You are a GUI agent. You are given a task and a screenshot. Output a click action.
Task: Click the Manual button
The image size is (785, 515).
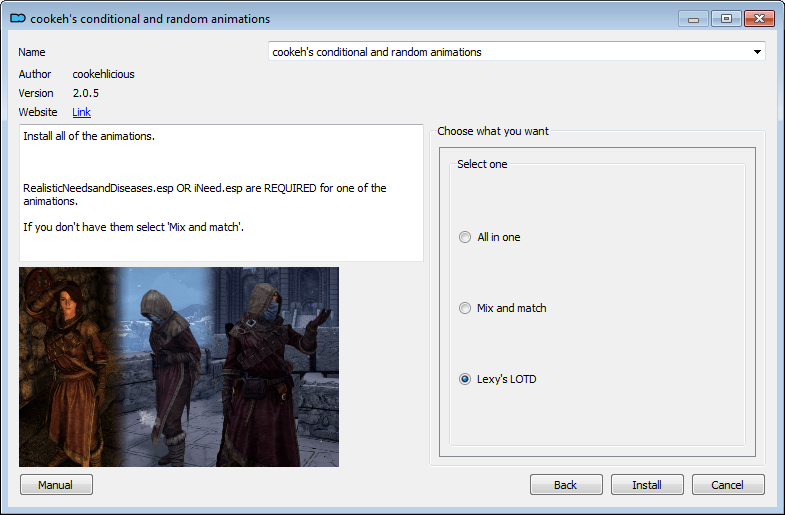[x=56, y=484]
